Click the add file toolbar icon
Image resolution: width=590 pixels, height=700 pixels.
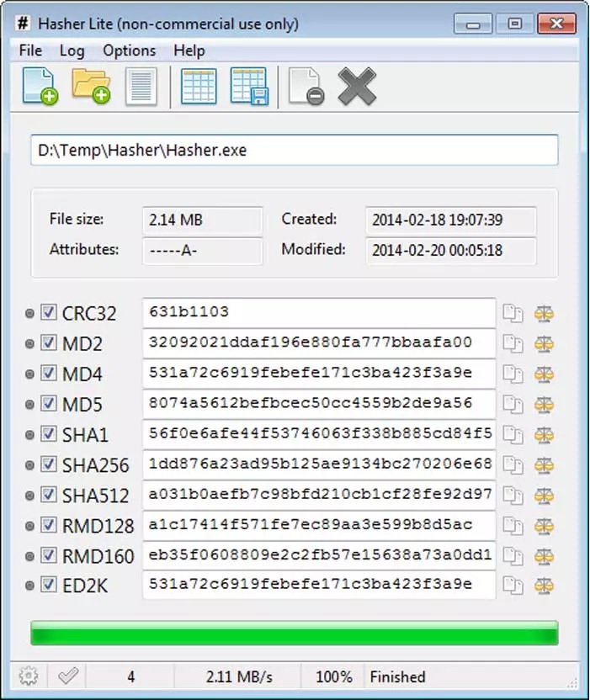pyautogui.click(x=40, y=87)
